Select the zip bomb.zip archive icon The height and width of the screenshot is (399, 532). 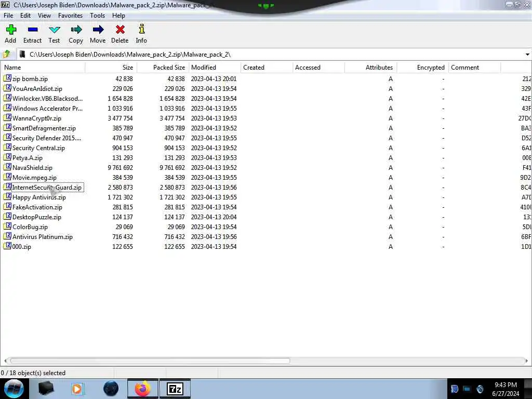(x=7, y=78)
